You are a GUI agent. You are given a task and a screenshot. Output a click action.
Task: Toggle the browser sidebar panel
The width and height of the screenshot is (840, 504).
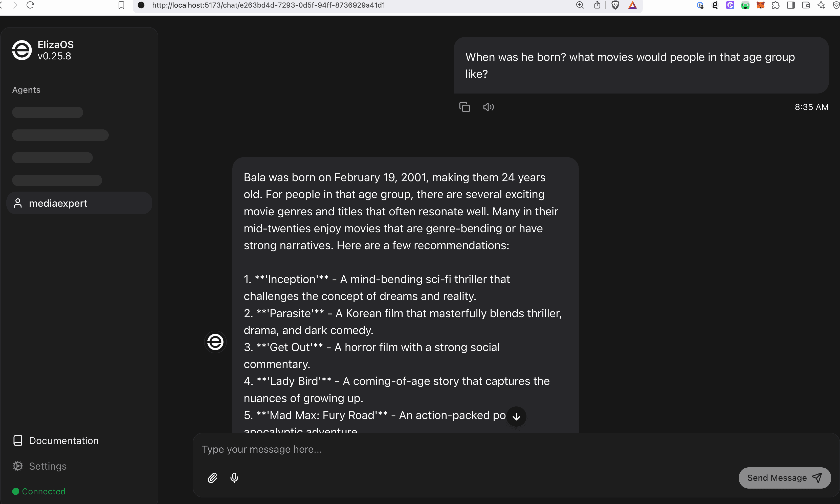click(791, 5)
